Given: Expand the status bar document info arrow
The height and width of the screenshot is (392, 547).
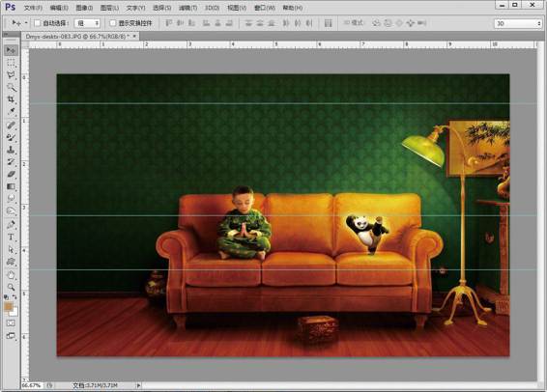Looking at the screenshot, I should point(138,385).
